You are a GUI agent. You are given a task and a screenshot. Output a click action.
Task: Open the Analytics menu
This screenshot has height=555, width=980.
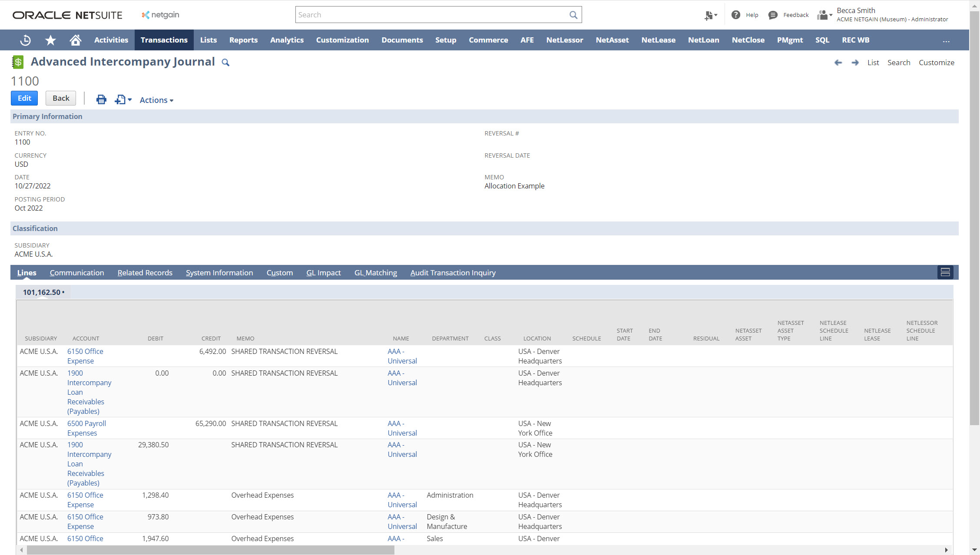click(287, 40)
